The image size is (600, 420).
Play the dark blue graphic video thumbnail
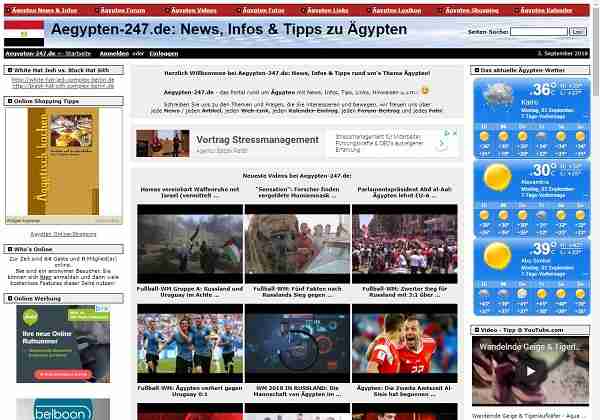(x=297, y=343)
